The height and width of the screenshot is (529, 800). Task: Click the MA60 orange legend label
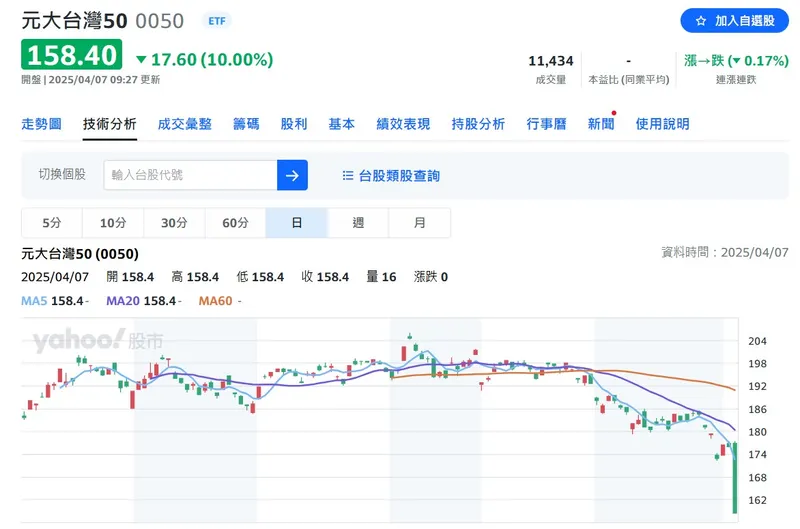216,300
